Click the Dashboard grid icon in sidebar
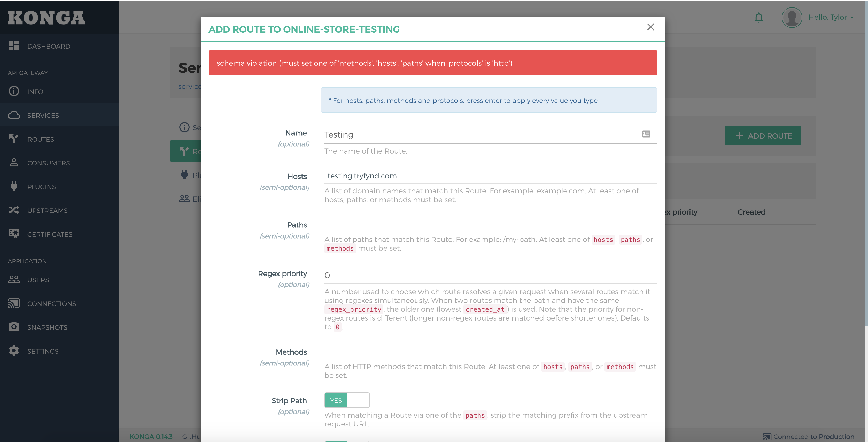Viewport: 868px width, 442px height. point(14,45)
